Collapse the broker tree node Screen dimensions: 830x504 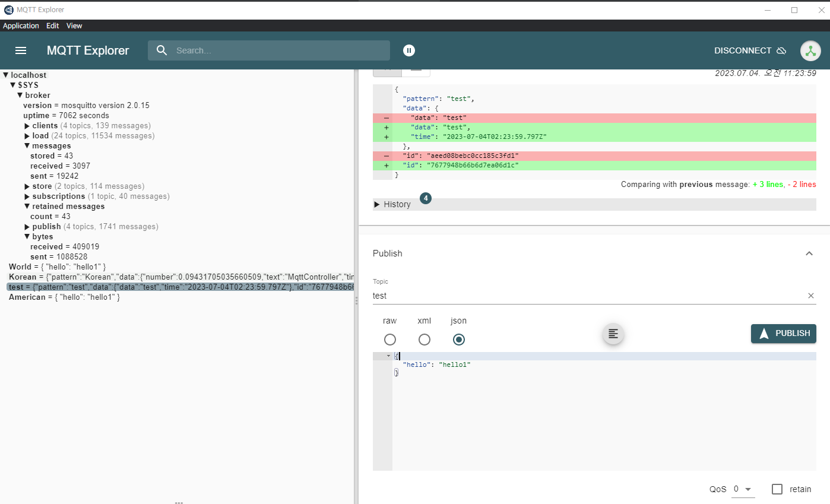(20, 96)
